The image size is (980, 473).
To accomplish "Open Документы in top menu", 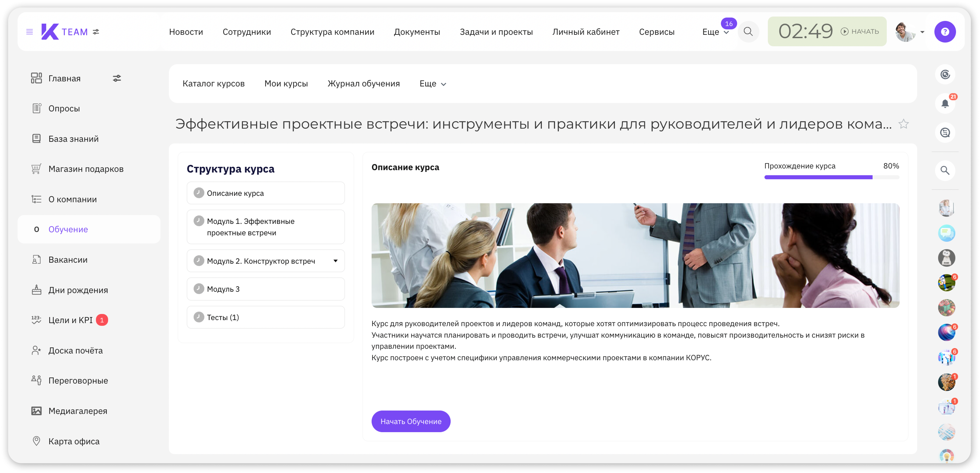I will coord(417,32).
